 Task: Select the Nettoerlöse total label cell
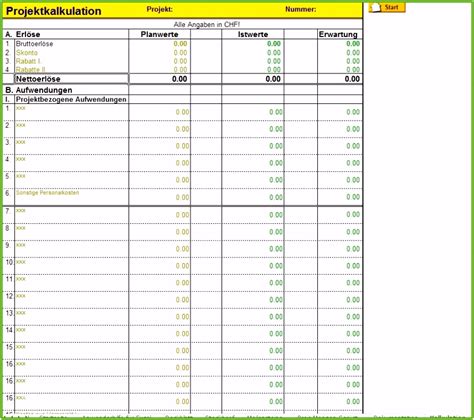[x=71, y=79]
